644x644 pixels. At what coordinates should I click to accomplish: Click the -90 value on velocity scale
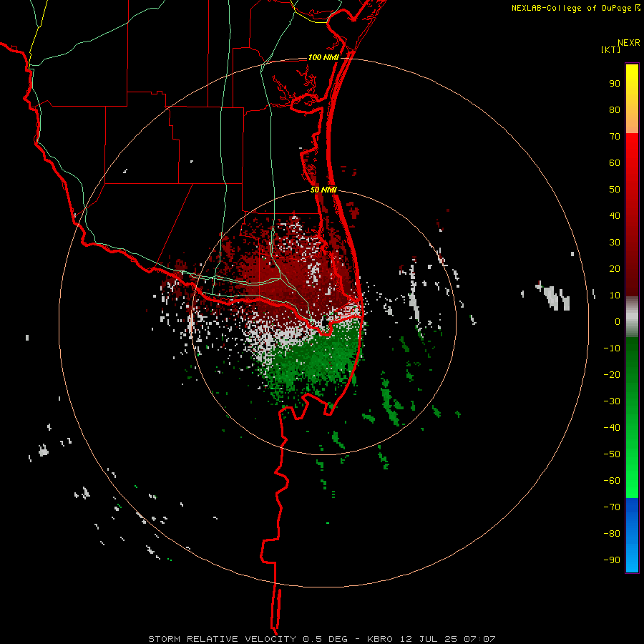click(612, 560)
